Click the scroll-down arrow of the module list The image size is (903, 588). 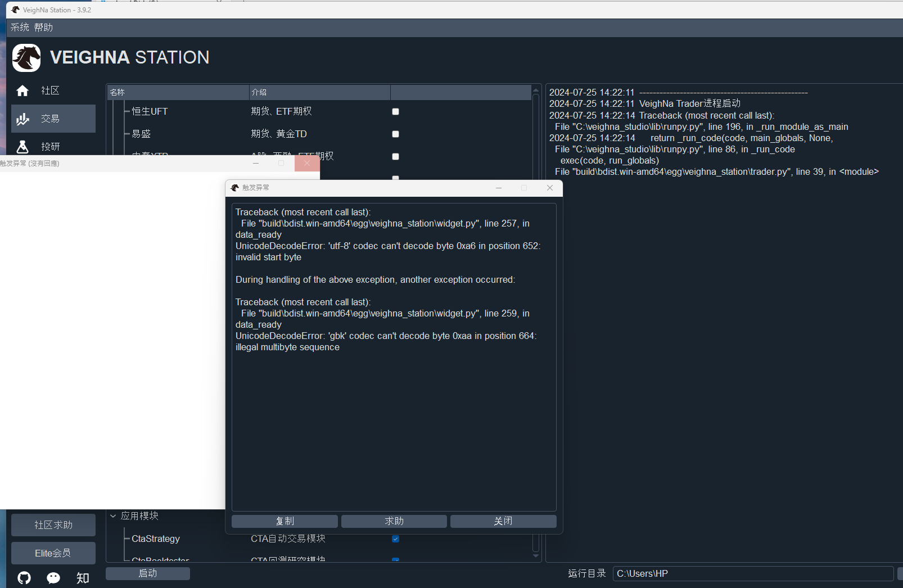click(x=536, y=555)
